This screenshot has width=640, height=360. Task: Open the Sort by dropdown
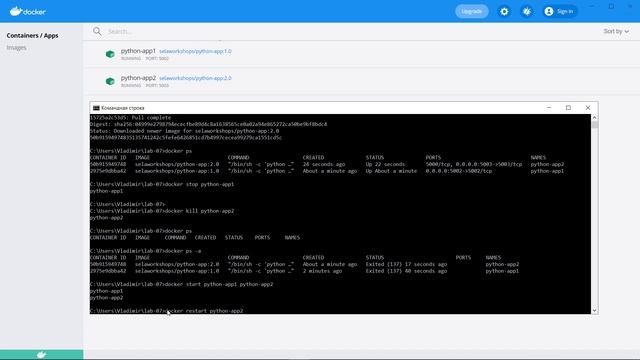tap(616, 31)
